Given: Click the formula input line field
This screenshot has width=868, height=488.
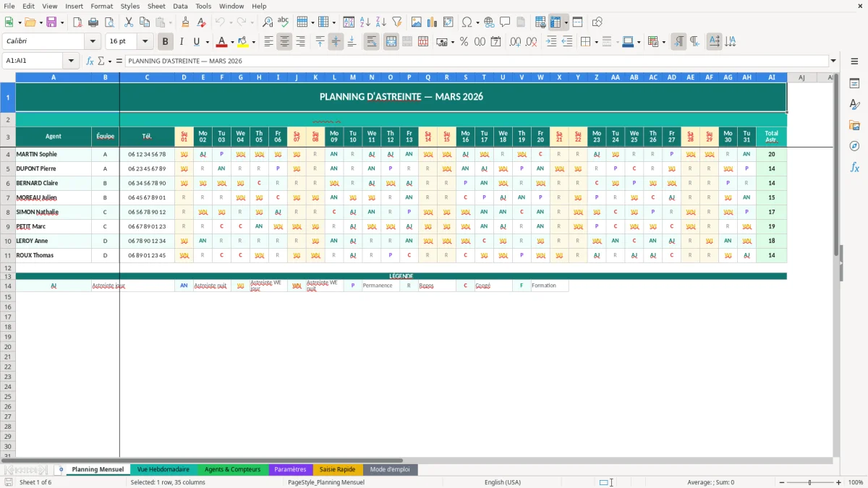Looking at the screenshot, I should click(x=477, y=61).
